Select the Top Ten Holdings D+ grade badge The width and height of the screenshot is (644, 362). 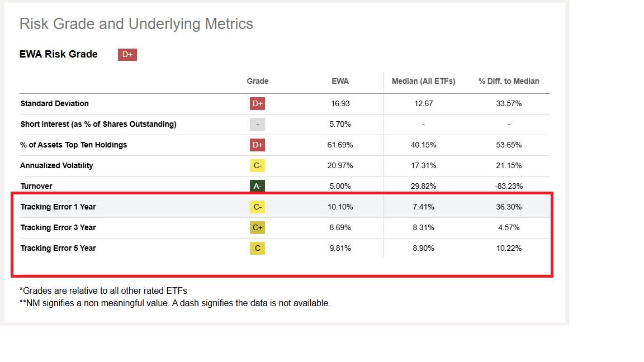click(x=257, y=145)
